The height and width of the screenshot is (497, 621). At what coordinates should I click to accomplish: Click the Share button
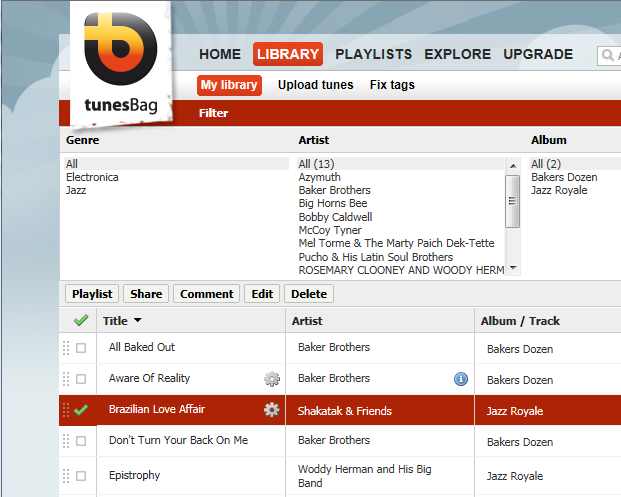coord(146,294)
